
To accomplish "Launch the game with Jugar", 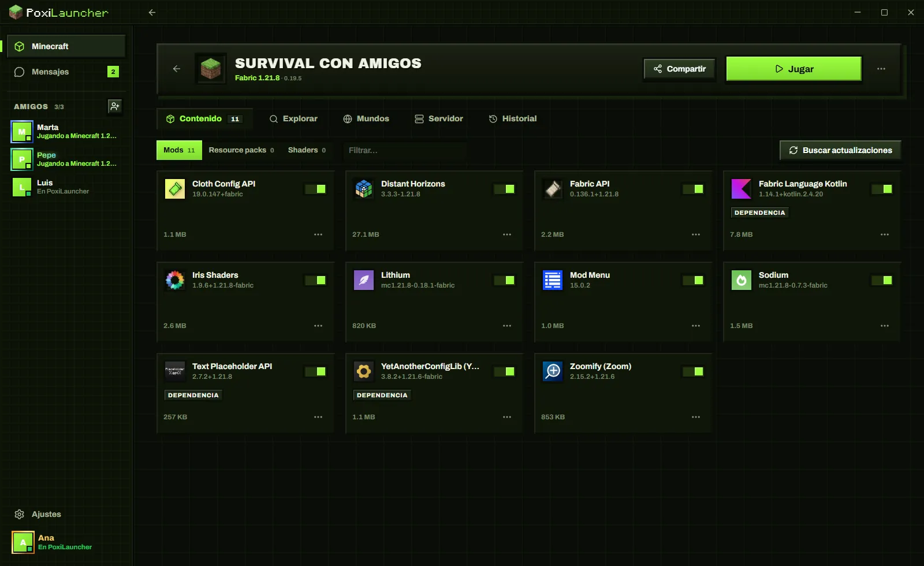I will tap(793, 69).
